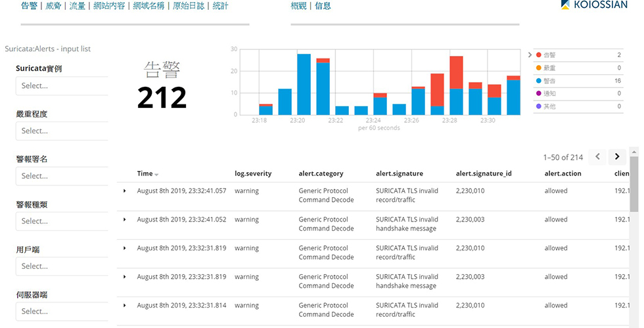Go to next page of results
This screenshot has width=644, height=328.
616,156
